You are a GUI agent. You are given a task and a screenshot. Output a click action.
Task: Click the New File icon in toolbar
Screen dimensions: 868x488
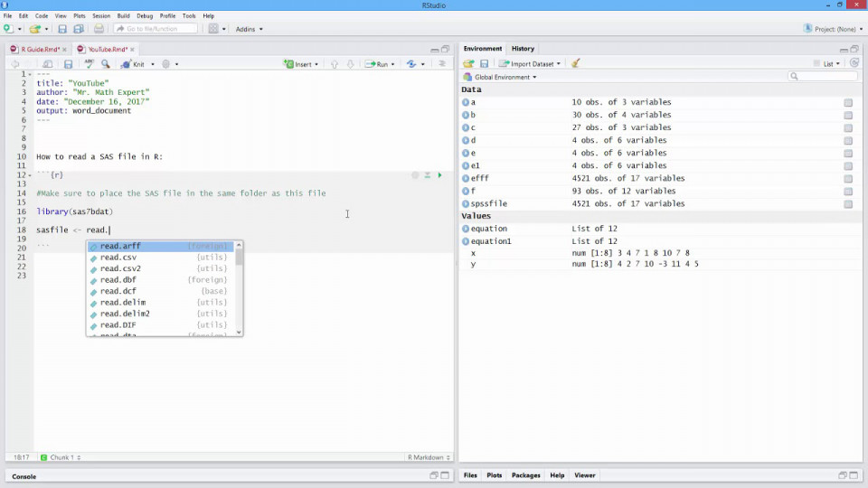pyautogui.click(x=8, y=29)
